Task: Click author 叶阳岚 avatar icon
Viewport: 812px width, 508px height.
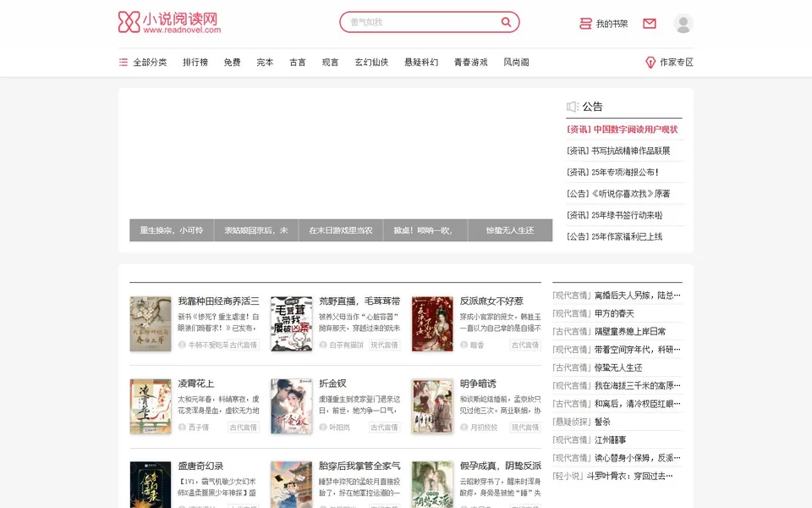Action: 323,427
